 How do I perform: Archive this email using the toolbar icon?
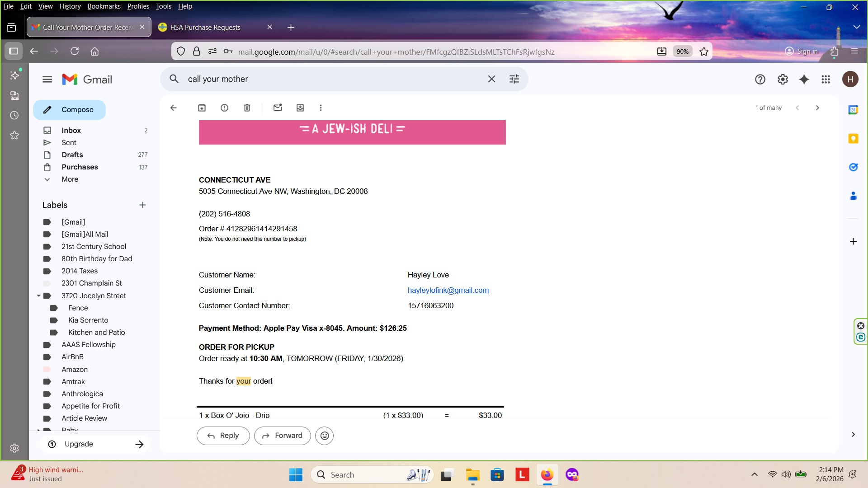[202, 108]
